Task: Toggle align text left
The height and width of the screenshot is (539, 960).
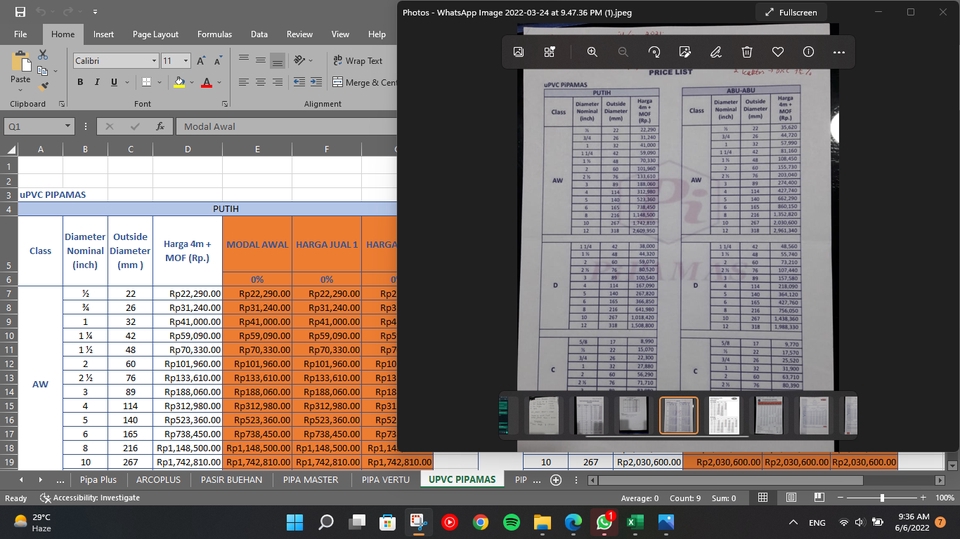Action: tap(244, 82)
